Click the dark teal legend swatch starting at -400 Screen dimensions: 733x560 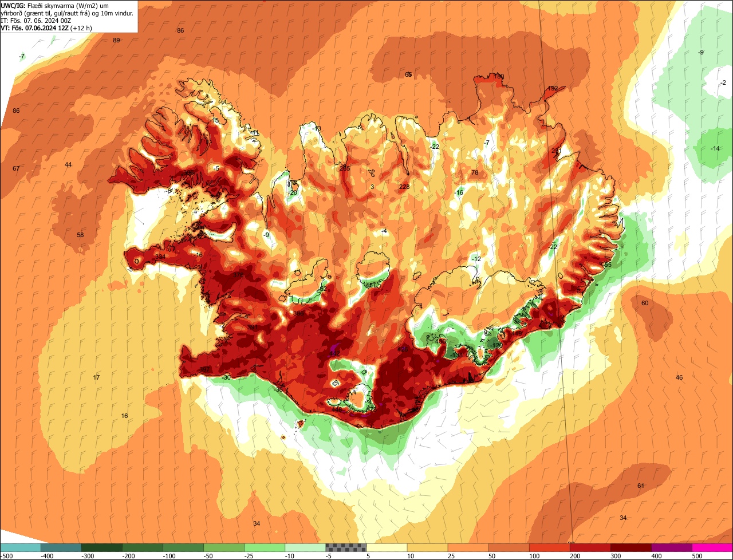tap(61, 547)
